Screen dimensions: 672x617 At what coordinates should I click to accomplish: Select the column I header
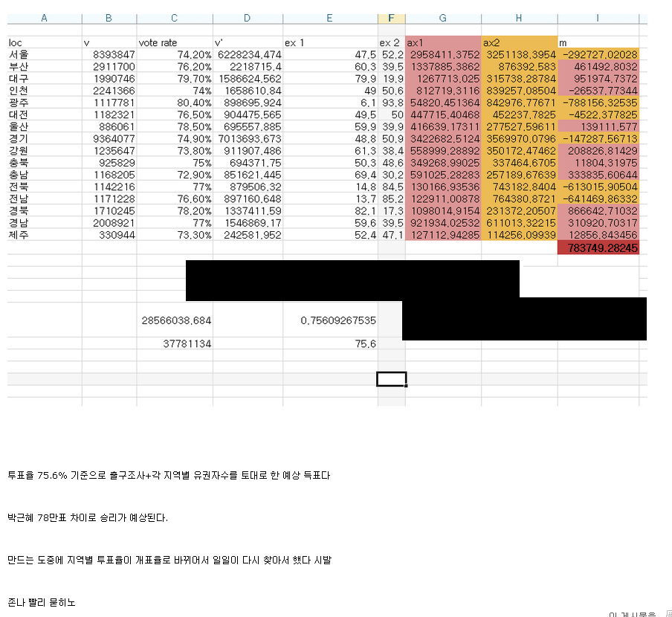pyautogui.click(x=598, y=18)
